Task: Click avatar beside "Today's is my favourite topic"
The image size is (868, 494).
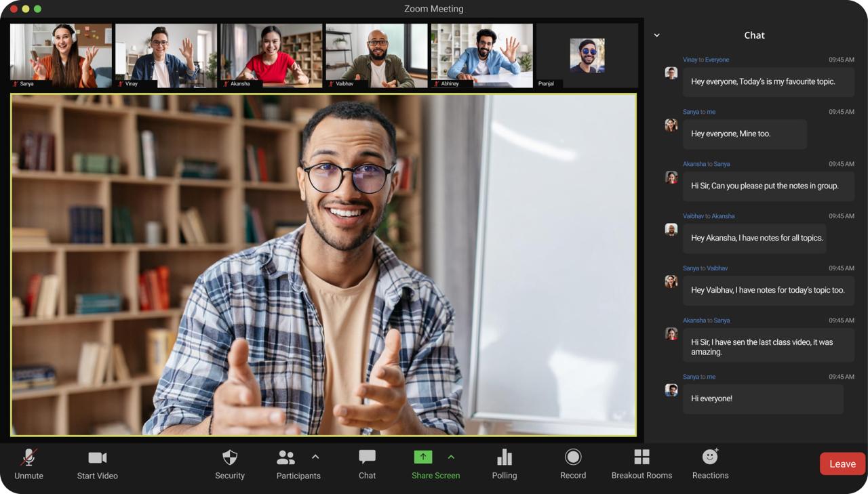Action: click(x=671, y=73)
